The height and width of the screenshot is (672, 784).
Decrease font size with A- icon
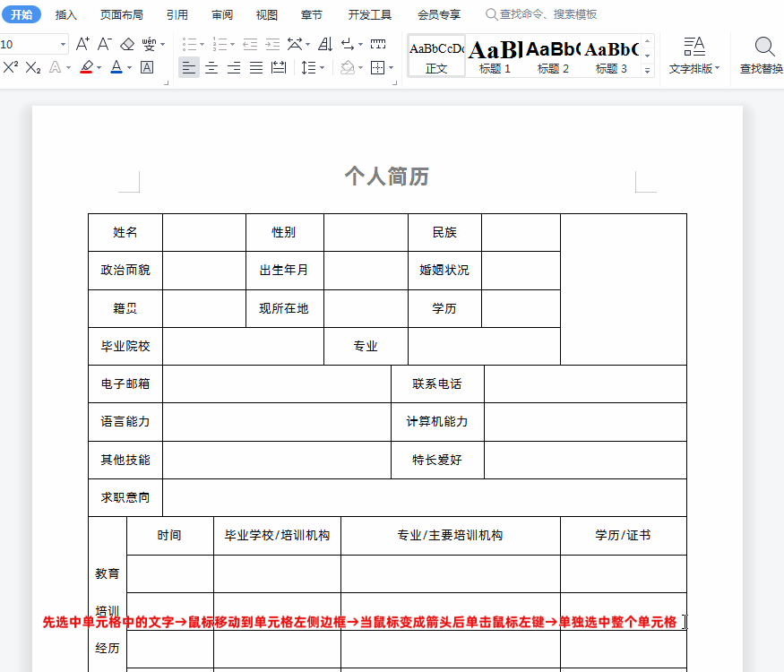[x=104, y=44]
